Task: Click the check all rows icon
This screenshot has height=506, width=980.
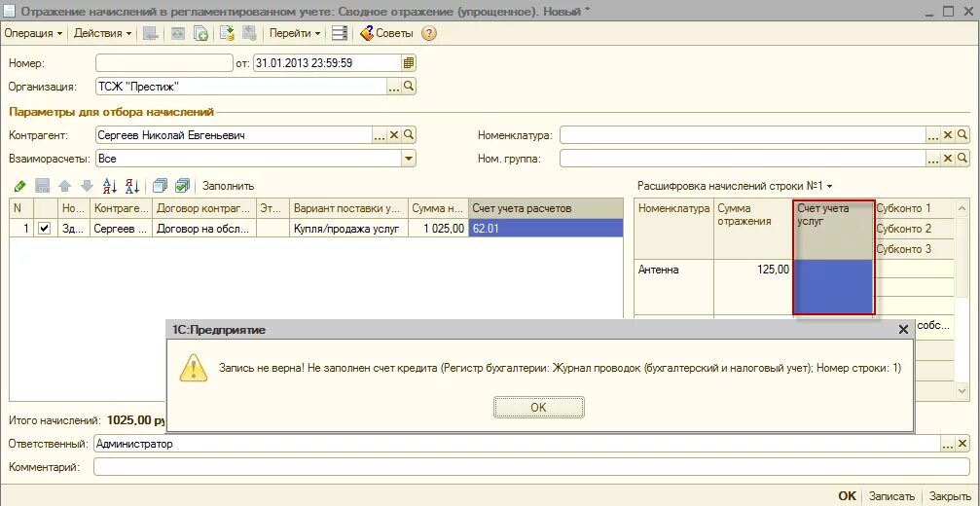Action: coord(183,186)
